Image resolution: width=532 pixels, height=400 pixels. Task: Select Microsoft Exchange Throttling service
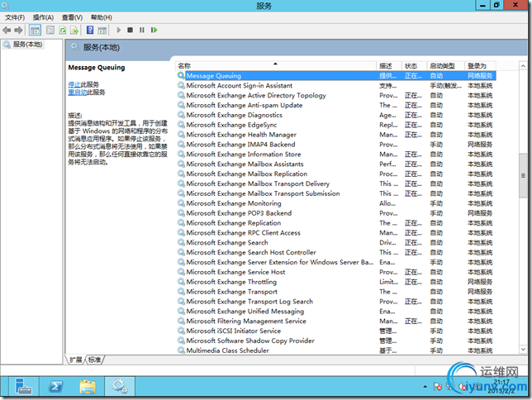(336, 282)
